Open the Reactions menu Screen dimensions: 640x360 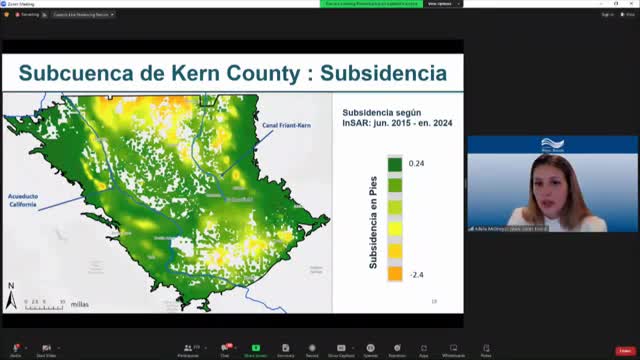click(x=397, y=350)
